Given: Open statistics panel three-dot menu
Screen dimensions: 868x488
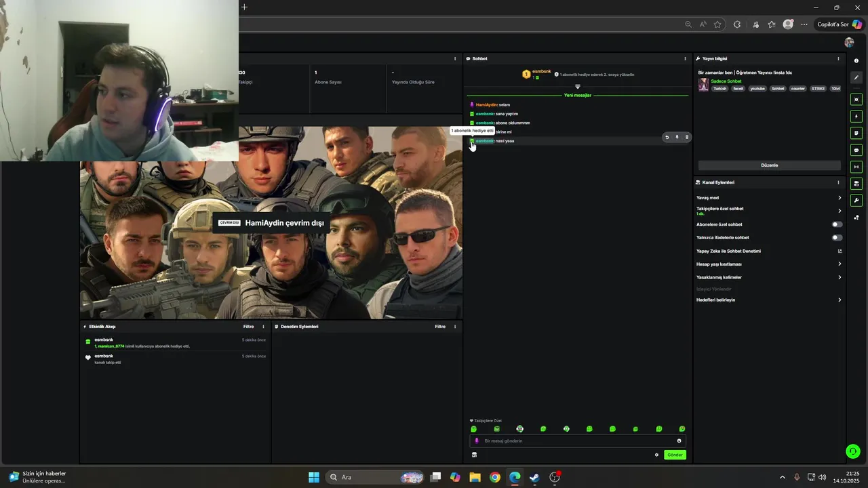Looking at the screenshot, I should click(x=455, y=59).
